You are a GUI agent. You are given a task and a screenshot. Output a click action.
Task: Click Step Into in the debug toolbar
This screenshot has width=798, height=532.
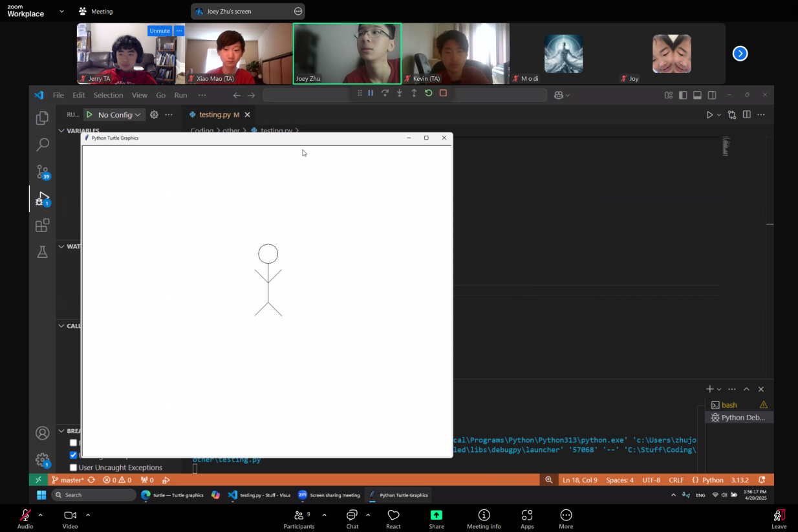coord(400,93)
